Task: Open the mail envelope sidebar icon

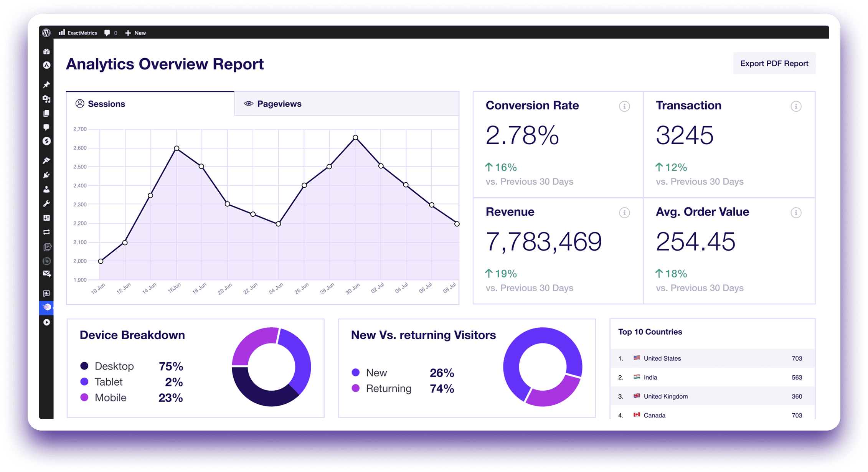Action: click(x=46, y=274)
